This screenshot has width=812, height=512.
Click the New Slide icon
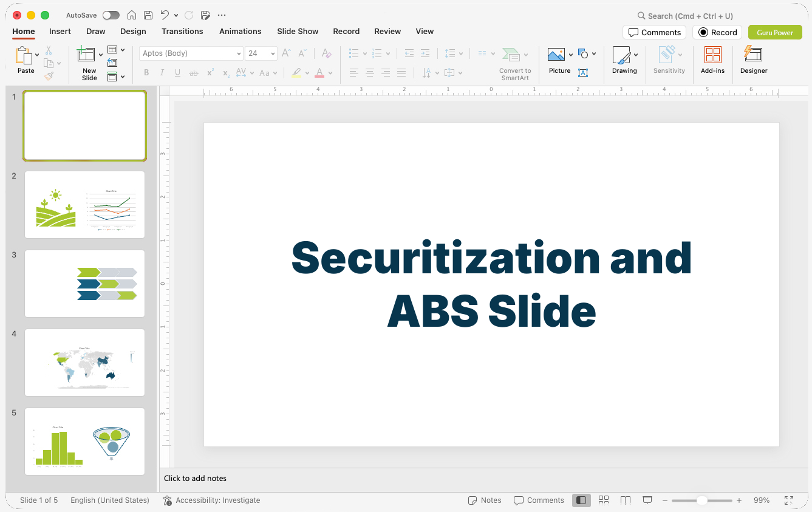tap(86, 54)
